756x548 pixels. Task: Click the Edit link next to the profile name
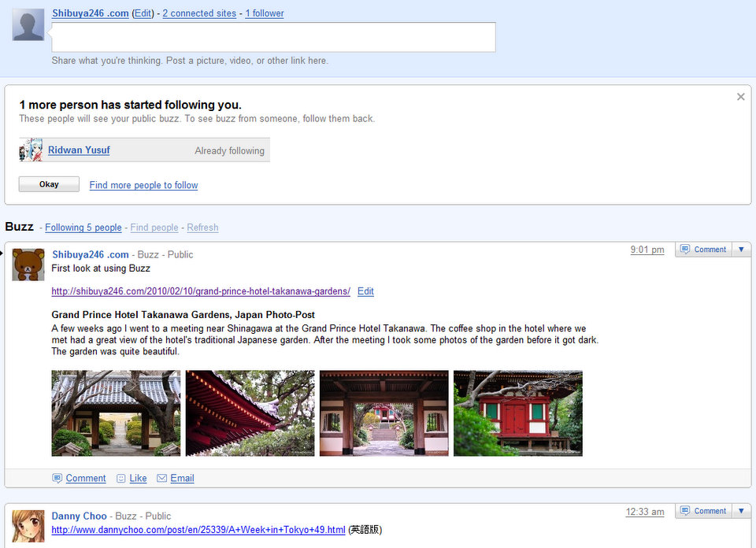[143, 13]
